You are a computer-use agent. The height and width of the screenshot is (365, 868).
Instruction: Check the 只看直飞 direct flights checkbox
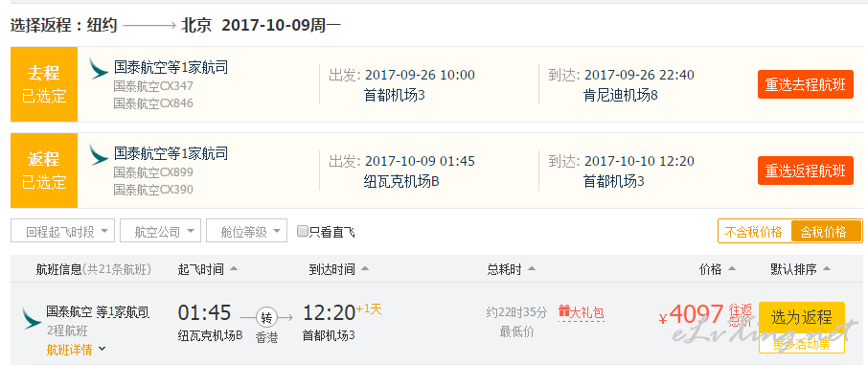point(302,231)
